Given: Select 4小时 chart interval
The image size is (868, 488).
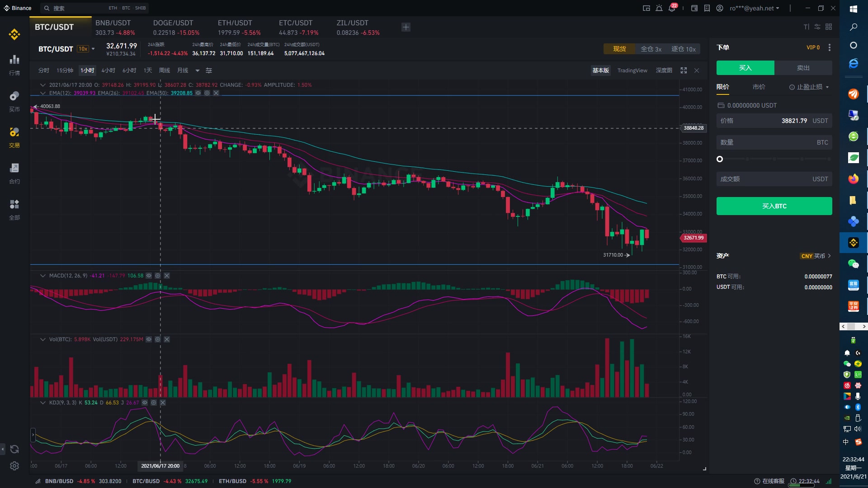Looking at the screenshot, I should point(108,70).
